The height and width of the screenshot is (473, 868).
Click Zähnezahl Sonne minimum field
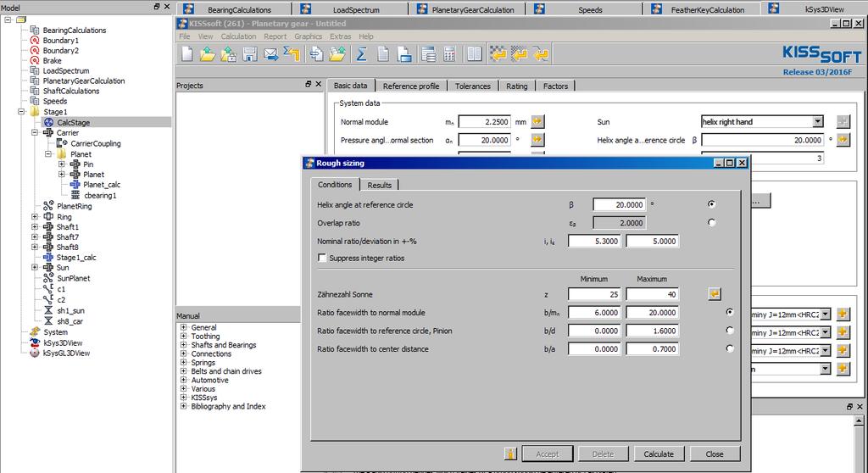pyautogui.click(x=594, y=294)
